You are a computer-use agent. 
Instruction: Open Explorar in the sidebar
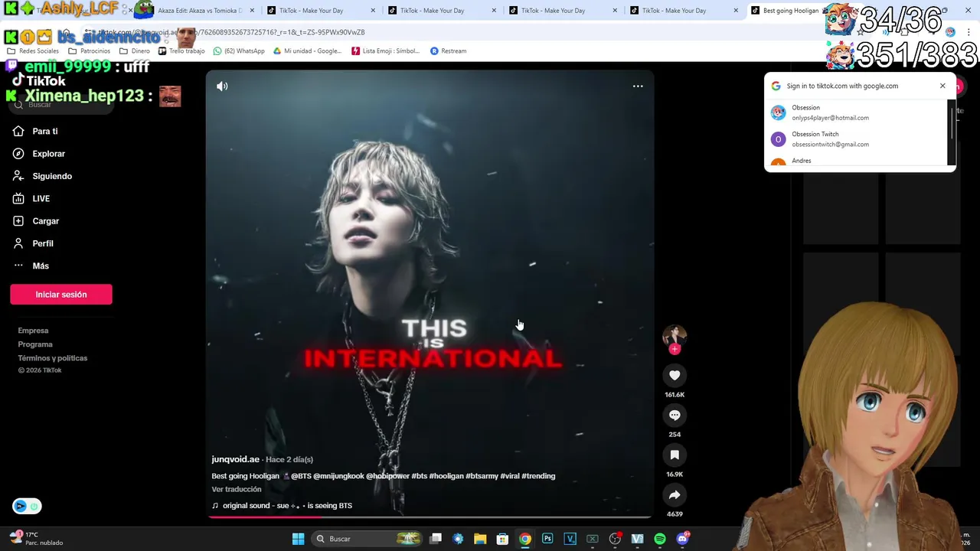click(48, 154)
